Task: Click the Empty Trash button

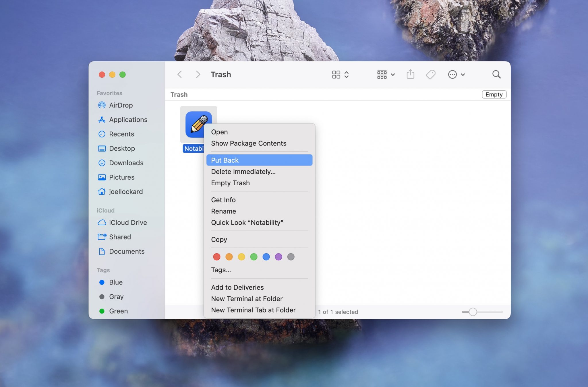Action: [230, 183]
